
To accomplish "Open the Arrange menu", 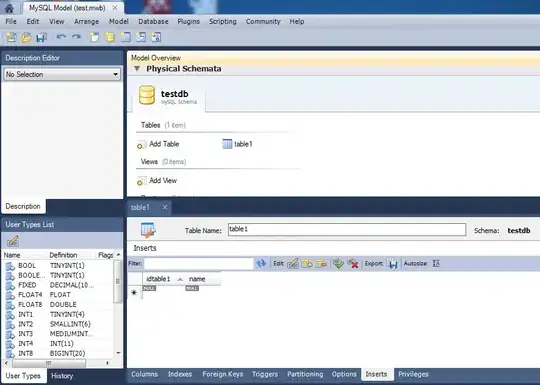I will click(86, 21).
